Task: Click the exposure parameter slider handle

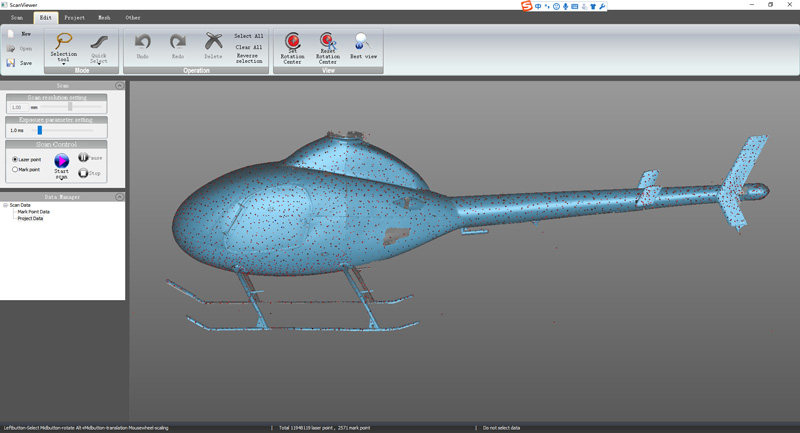Action: point(39,130)
